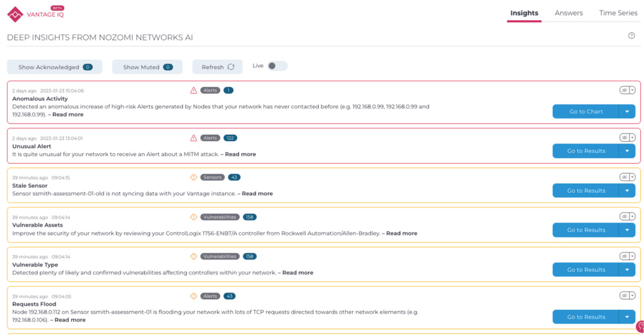The width and height of the screenshot is (644, 335).
Task: Click the 43 badge on Requests Flood
Action: click(x=229, y=296)
